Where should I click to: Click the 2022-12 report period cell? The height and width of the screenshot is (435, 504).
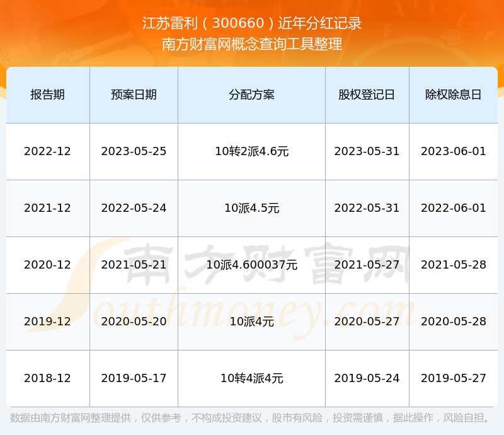47,151
